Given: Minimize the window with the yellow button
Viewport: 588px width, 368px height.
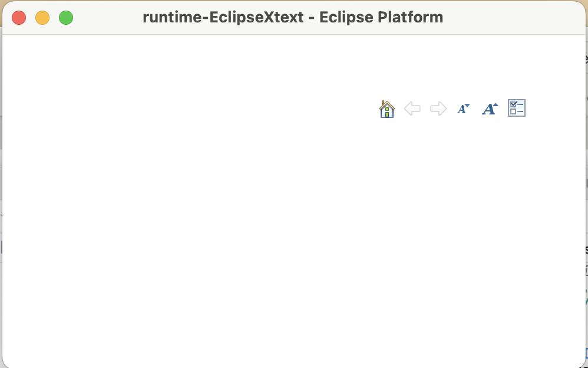Looking at the screenshot, I should coord(42,18).
